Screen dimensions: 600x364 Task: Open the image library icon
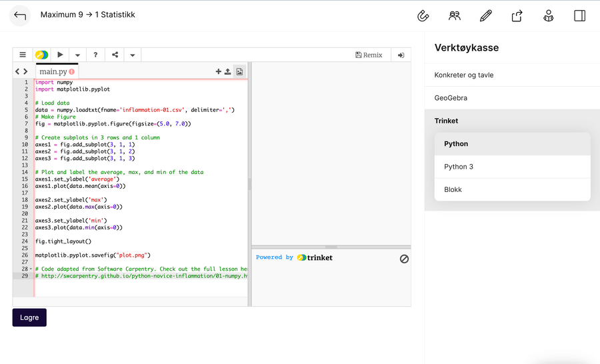click(x=239, y=71)
